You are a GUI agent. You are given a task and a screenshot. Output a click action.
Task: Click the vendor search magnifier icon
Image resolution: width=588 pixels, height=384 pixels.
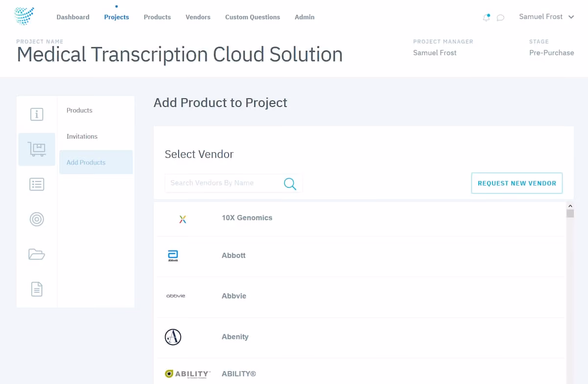290,184
